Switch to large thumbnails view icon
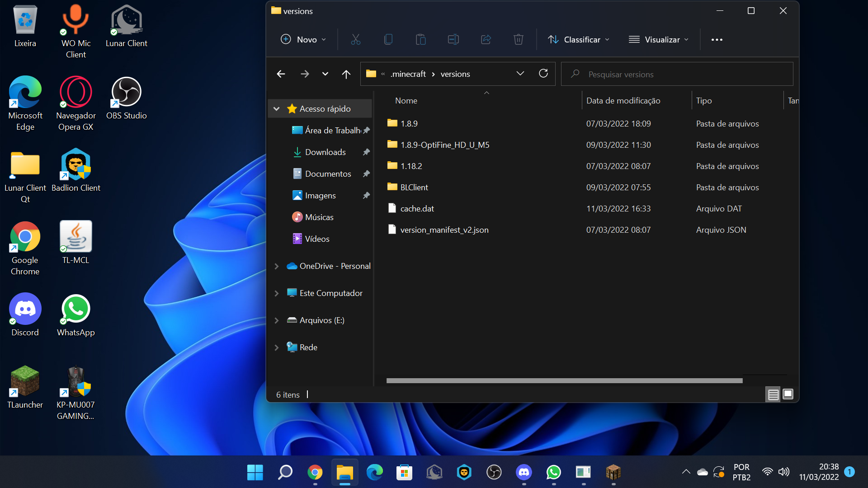Screen dimensions: 868x488 [x=788, y=394]
